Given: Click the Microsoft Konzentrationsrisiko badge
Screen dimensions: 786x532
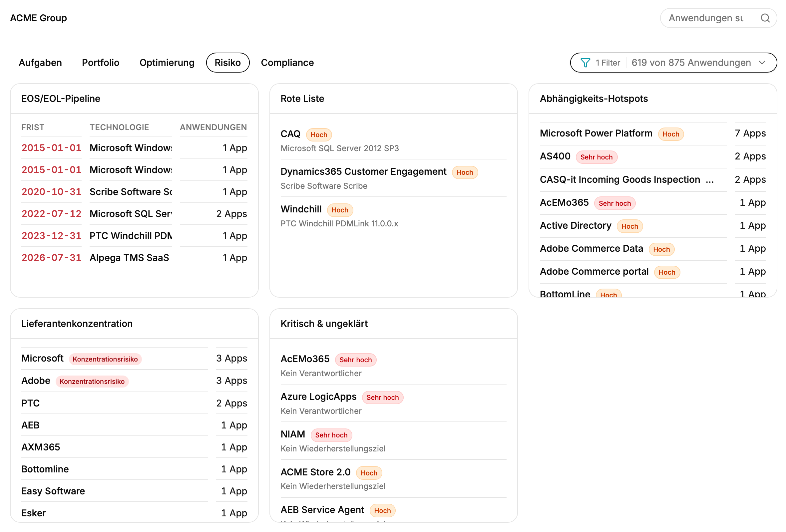Looking at the screenshot, I should coord(105,359).
